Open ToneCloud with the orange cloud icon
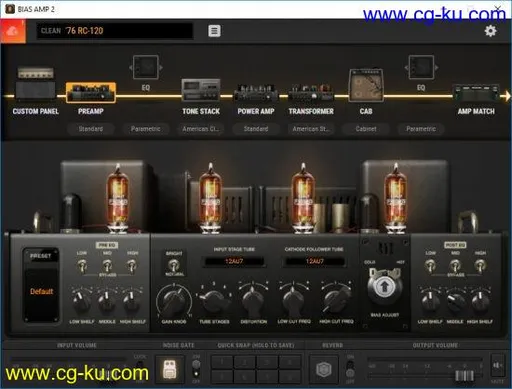The image size is (512, 389). pyautogui.click(x=13, y=31)
